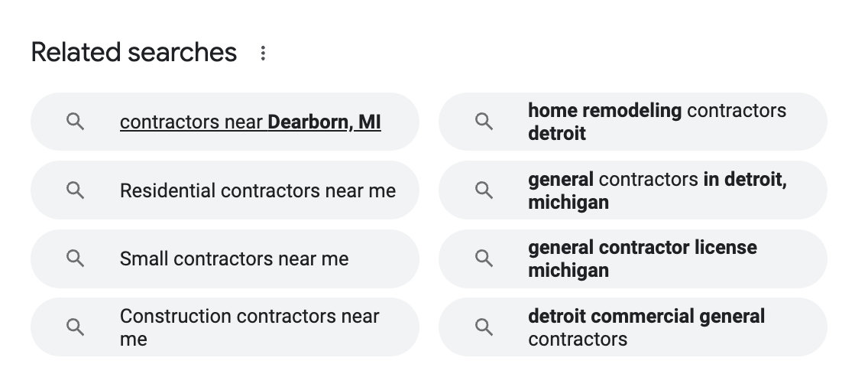This screenshot has height=387, width=868.
Task: Click the search icon beside contractors near Dearborn
Action: coord(76,122)
